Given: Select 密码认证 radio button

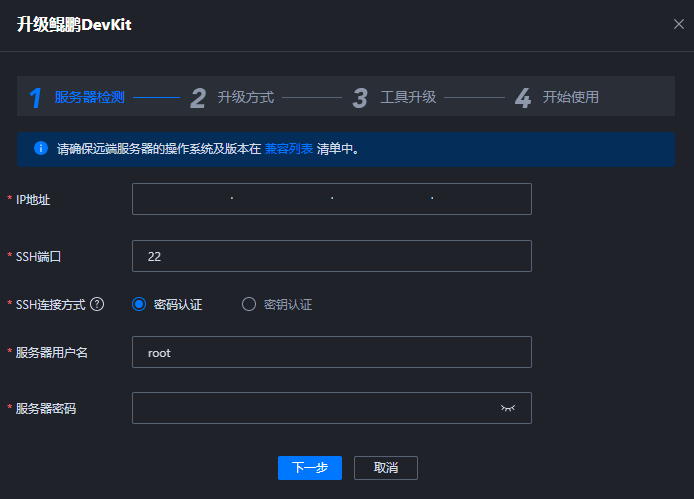Looking at the screenshot, I should coord(139,304).
